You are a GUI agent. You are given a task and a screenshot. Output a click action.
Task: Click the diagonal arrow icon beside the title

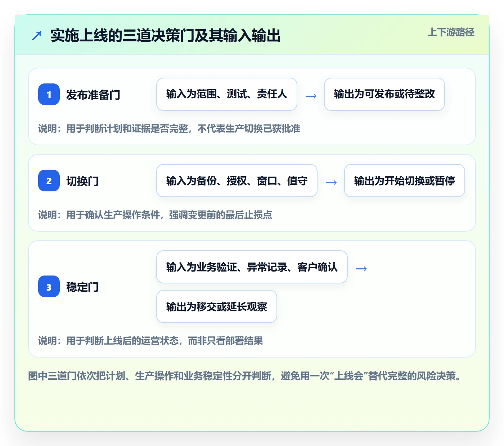click(x=37, y=36)
